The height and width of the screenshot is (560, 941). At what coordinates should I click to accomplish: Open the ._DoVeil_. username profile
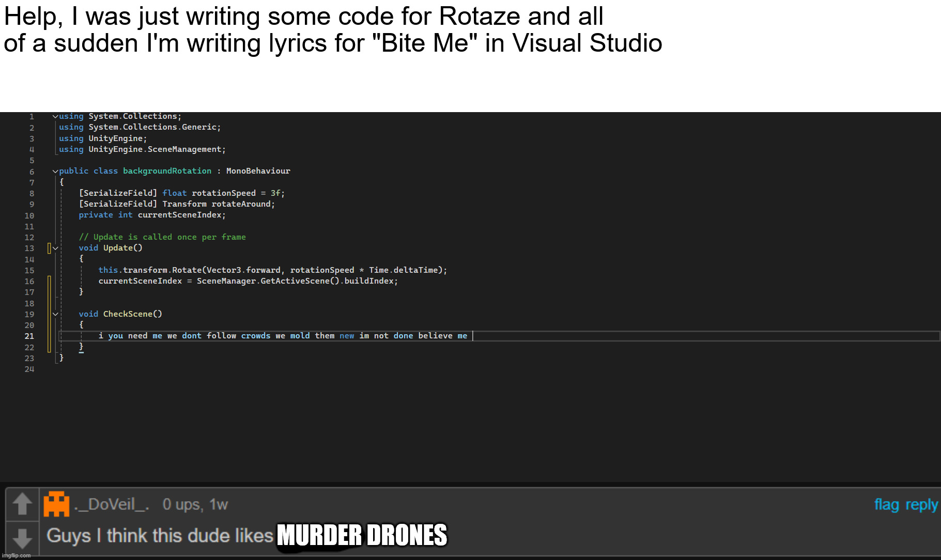point(112,504)
